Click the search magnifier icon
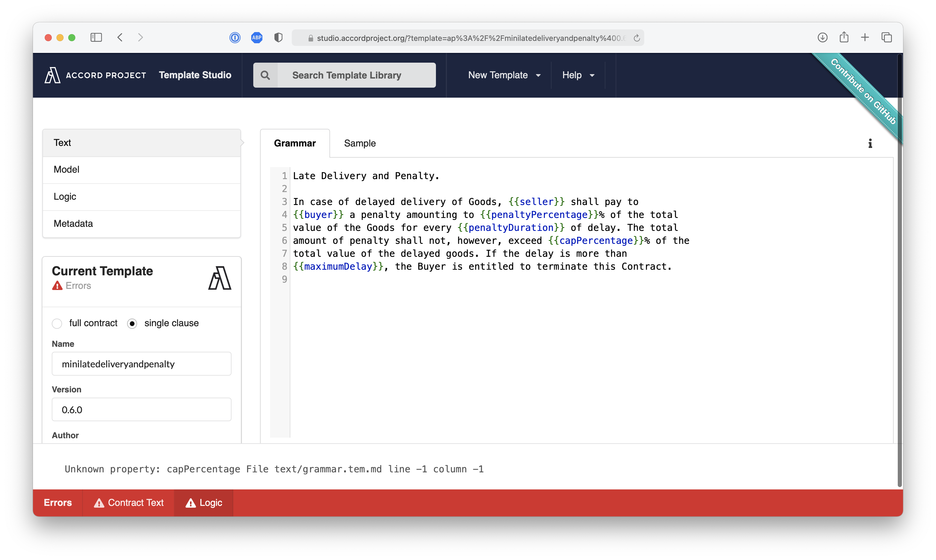936x560 pixels. click(x=265, y=75)
